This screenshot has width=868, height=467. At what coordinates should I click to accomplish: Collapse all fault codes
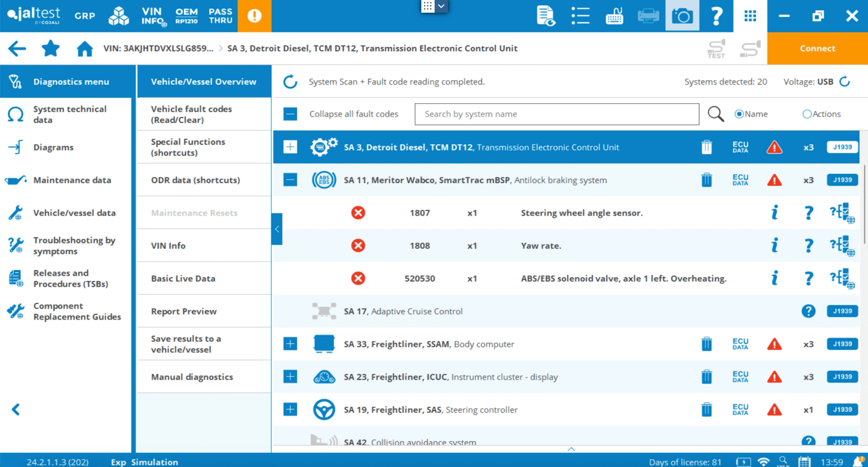click(x=290, y=114)
